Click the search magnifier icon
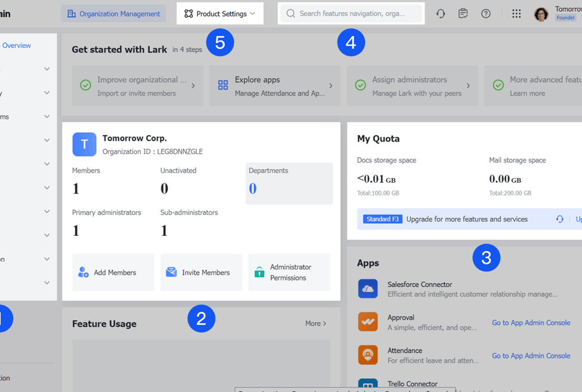 coord(290,14)
